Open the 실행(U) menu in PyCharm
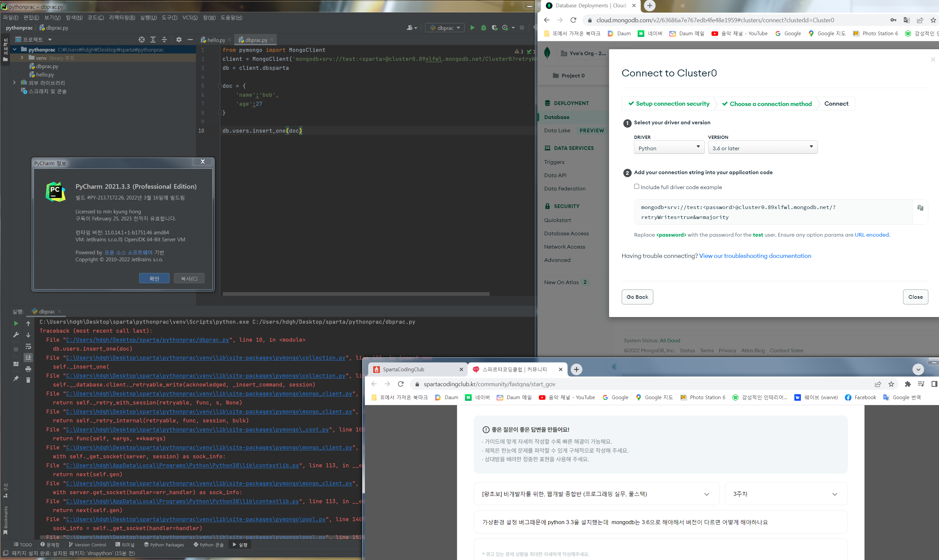The height and width of the screenshot is (560, 939). pos(148,18)
